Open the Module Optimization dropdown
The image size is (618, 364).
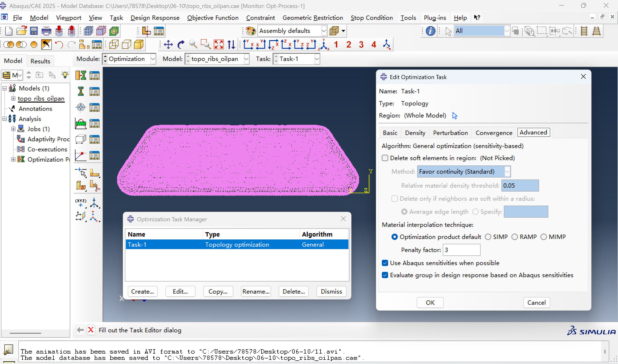click(x=153, y=59)
